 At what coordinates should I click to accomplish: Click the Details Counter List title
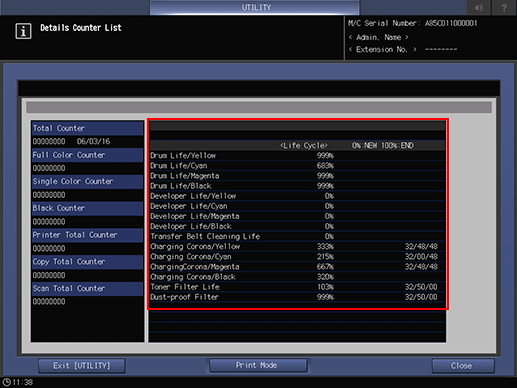[x=81, y=28]
